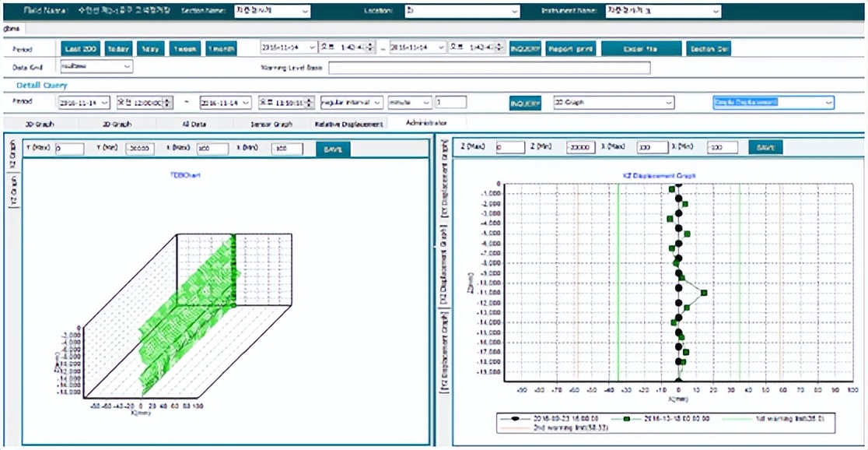This screenshot has width=868, height=450.
Task: Click the Report print button
Action: pos(570,48)
